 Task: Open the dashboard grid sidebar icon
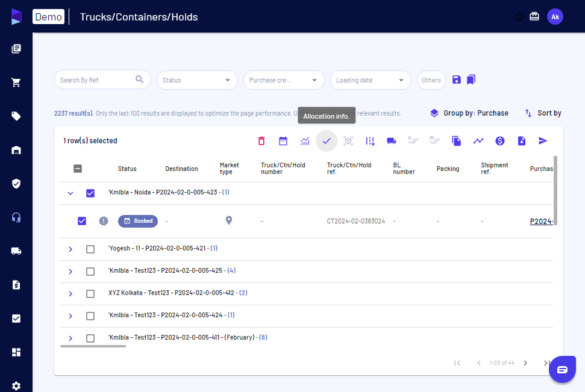pos(16,352)
